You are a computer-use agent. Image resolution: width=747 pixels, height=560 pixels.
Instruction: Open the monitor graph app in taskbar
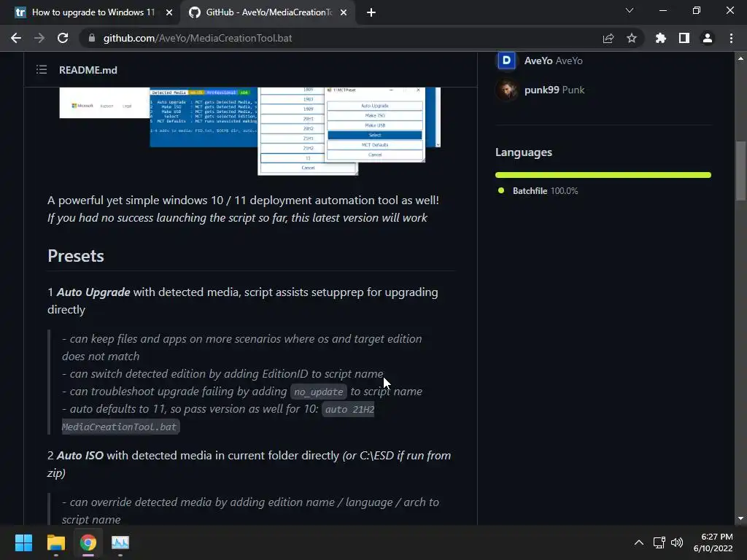[x=120, y=542]
